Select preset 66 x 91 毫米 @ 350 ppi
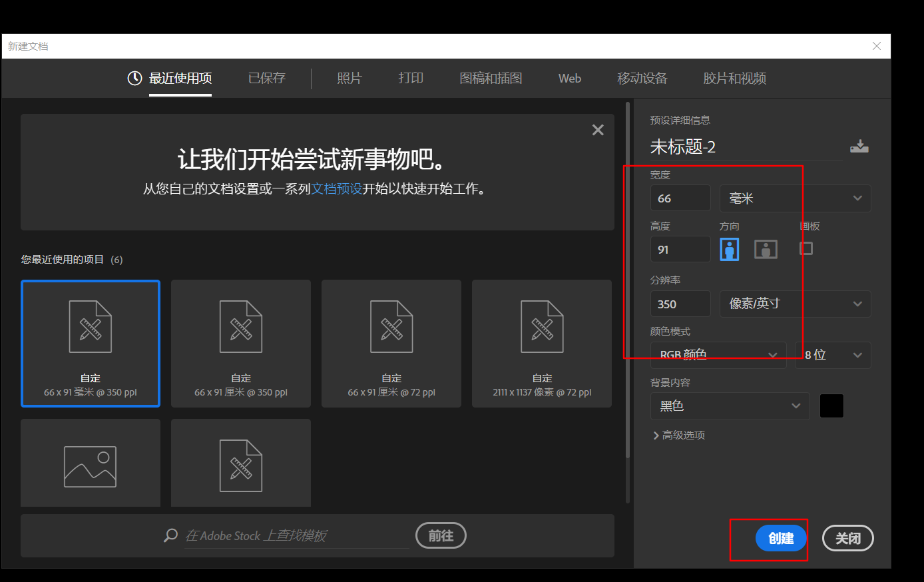This screenshot has width=924, height=582. click(91, 343)
